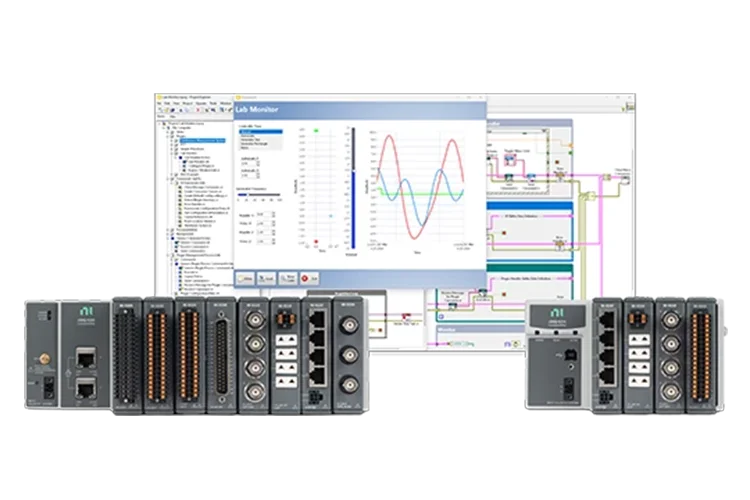Image resolution: width=750 pixels, height=500 pixels.
Task: Click the horizontal frequency slider in Lab Monitor
Action: [x=259, y=195]
